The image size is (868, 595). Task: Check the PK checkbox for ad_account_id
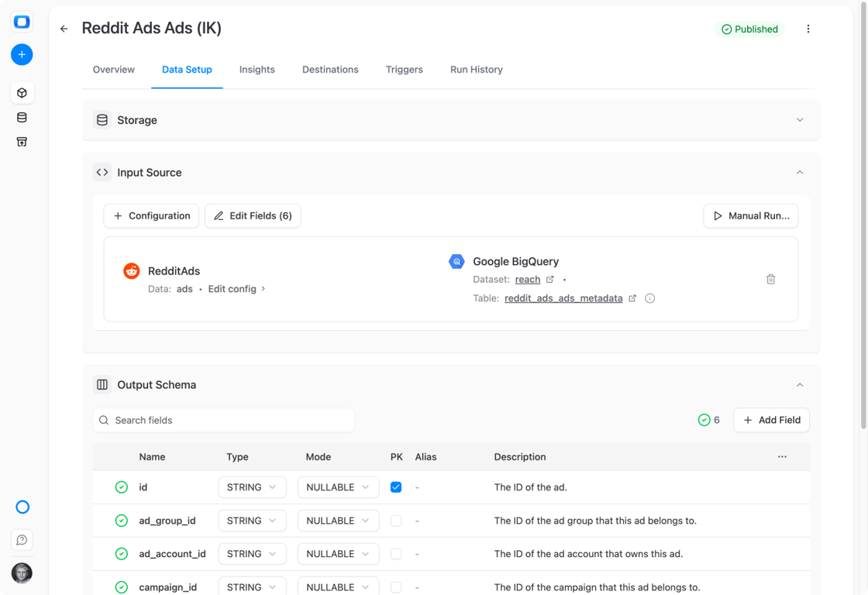(x=396, y=554)
